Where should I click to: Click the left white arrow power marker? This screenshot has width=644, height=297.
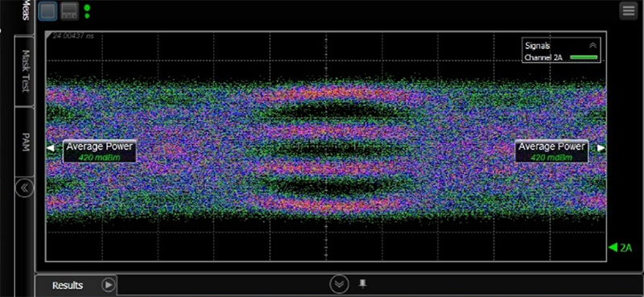51,148
